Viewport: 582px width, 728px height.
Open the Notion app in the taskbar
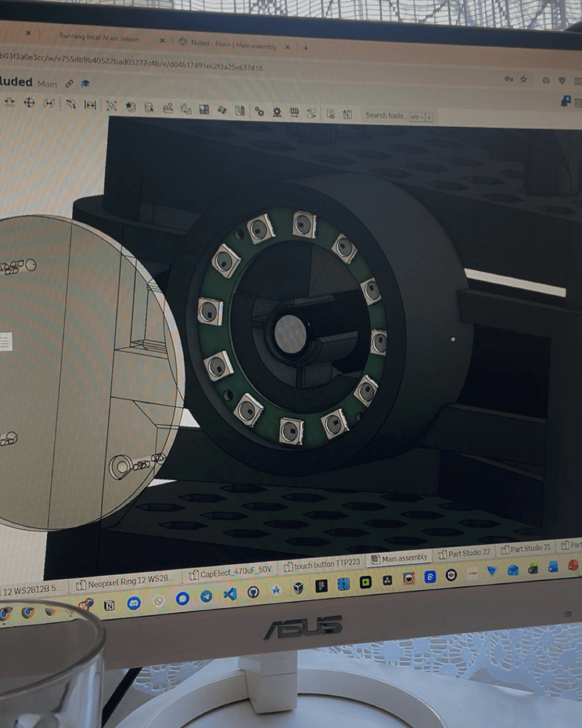pos(109,605)
